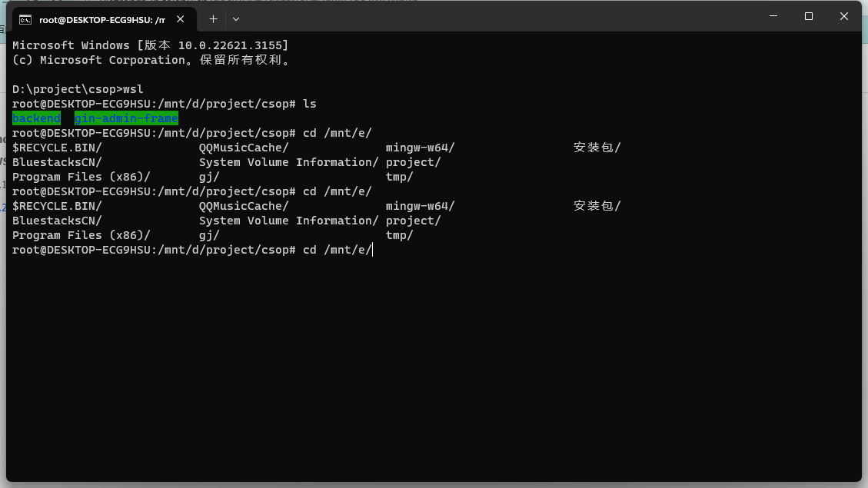Select the root@DESKTOP-ECG9HSU tab title
Image resolution: width=868 pixels, height=488 pixels.
101,20
